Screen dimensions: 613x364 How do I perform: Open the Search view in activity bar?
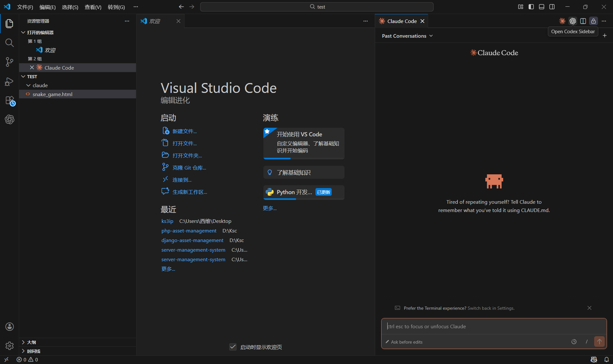[x=10, y=43]
